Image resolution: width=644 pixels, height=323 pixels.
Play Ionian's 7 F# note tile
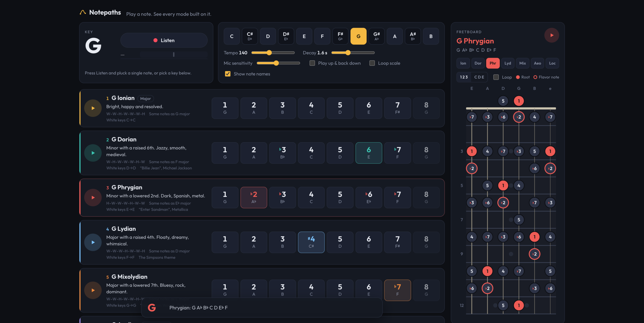(397, 108)
